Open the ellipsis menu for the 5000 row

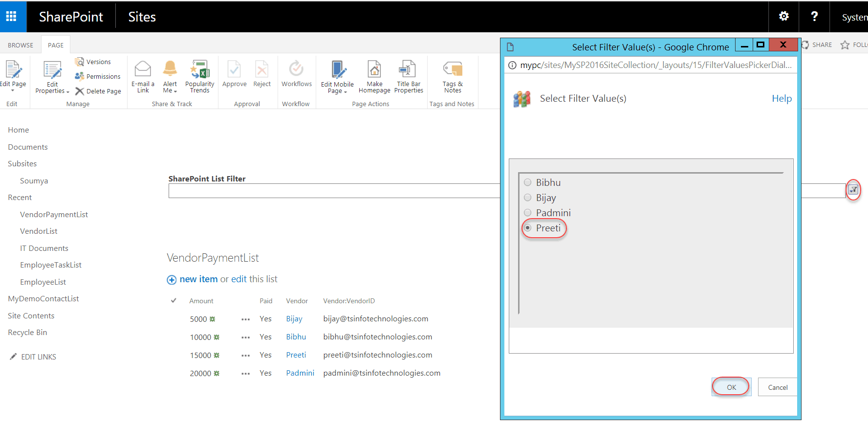pos(245,319)
